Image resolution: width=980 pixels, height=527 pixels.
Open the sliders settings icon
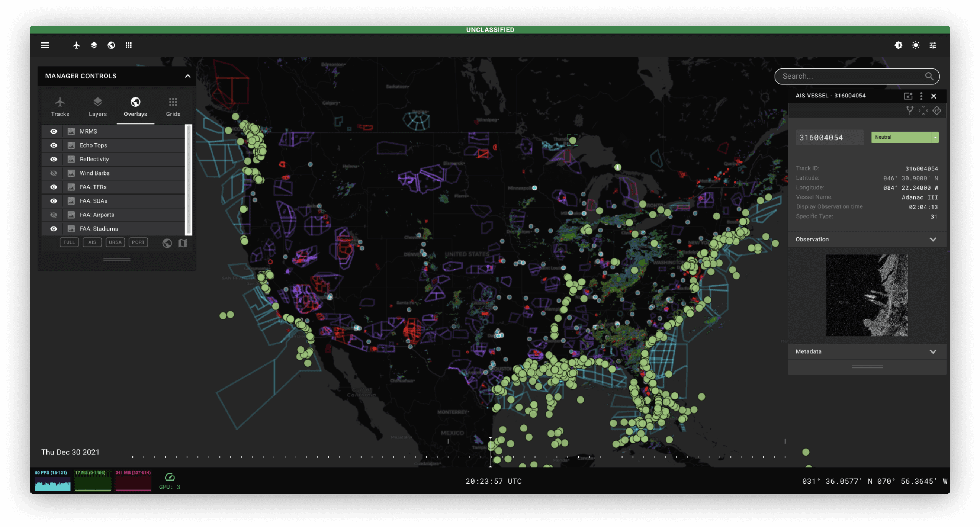coord(933,45)
